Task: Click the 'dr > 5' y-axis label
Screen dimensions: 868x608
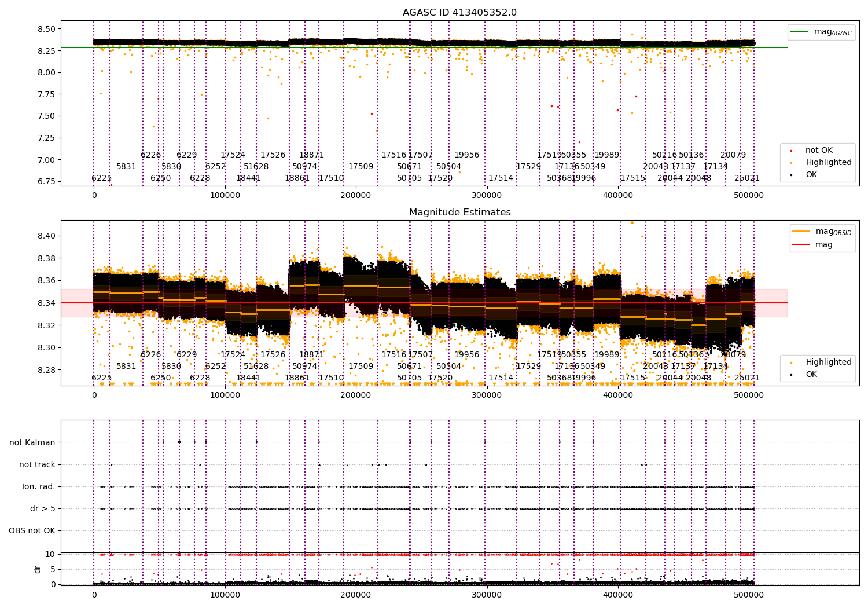Action: tap(43, 508)
